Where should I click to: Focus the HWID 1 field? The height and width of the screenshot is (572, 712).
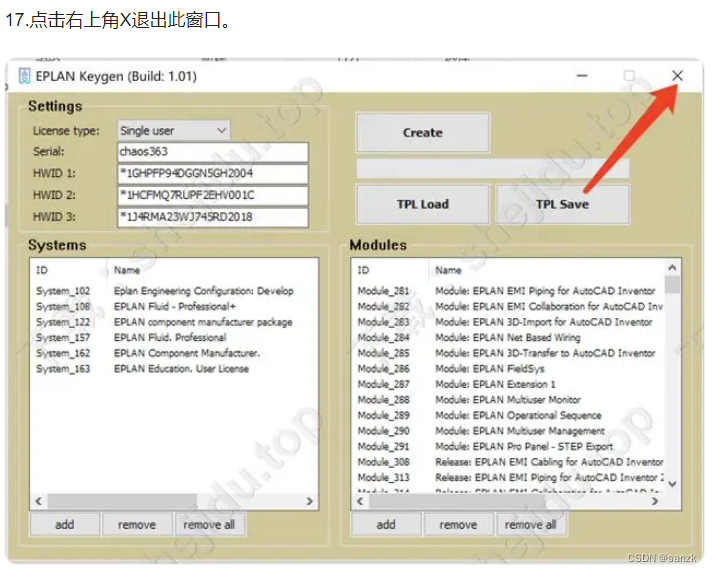tap(213, 173)
